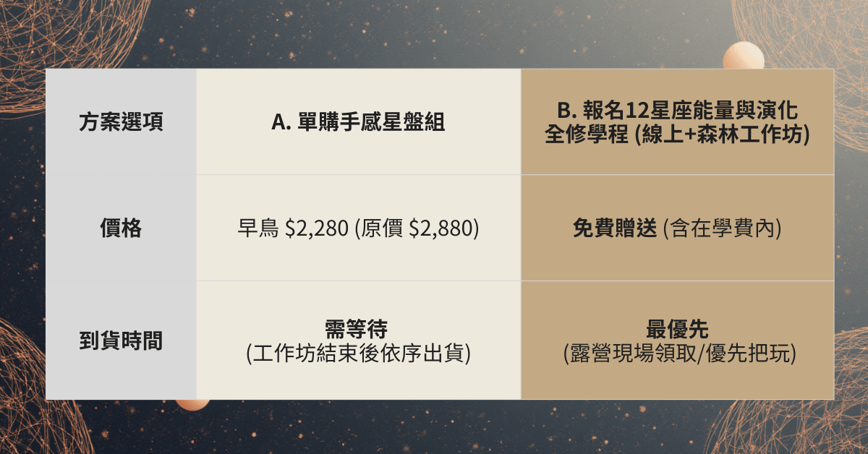Select the "A. 單購手感星盤組" plan heading
868x454 pixels.
pyautogui.click(x=358, y=122)
